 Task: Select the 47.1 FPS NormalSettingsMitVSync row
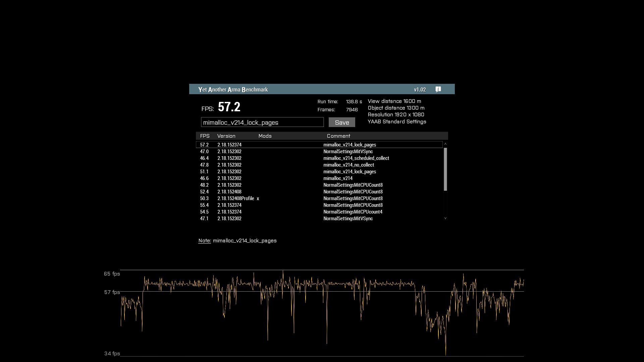coord(319,219)
